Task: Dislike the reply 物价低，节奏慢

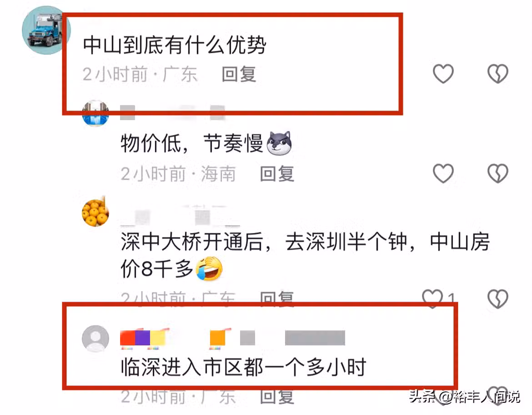Action: point(497,173)
